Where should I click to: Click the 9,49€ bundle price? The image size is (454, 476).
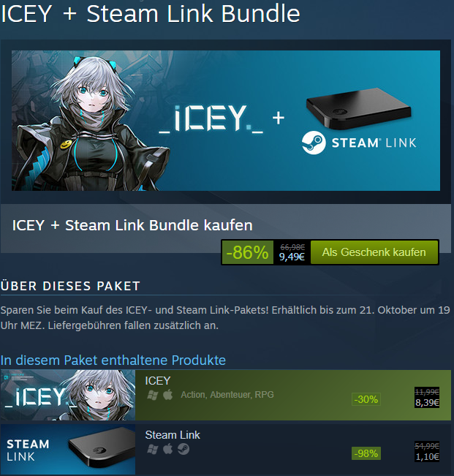292,257
